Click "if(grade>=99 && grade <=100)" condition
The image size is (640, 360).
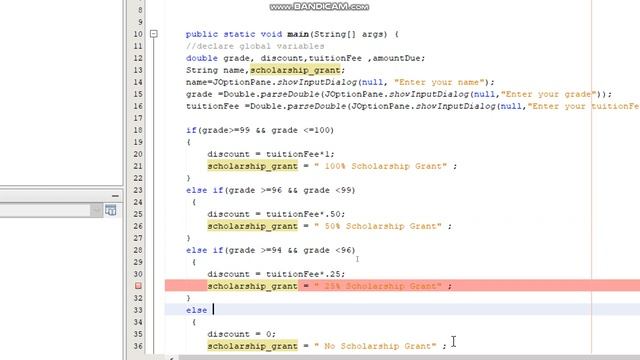tap(260, 130)
